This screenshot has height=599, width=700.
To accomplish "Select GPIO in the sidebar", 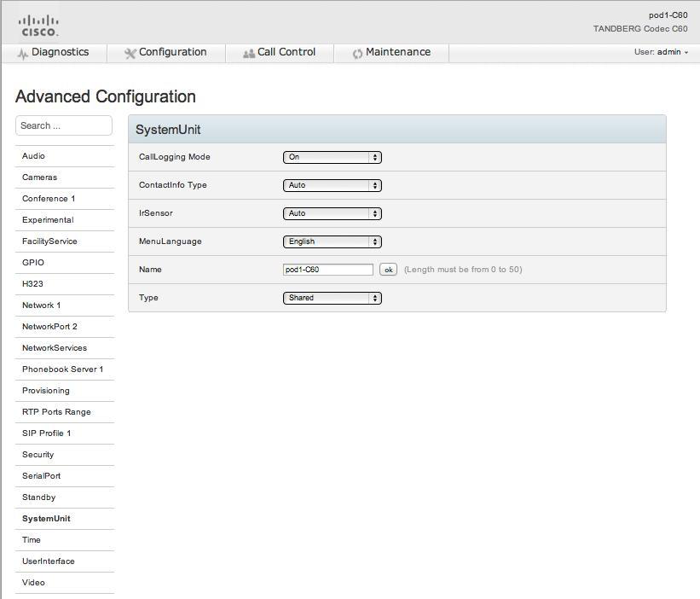I will [x=65, y=263].
